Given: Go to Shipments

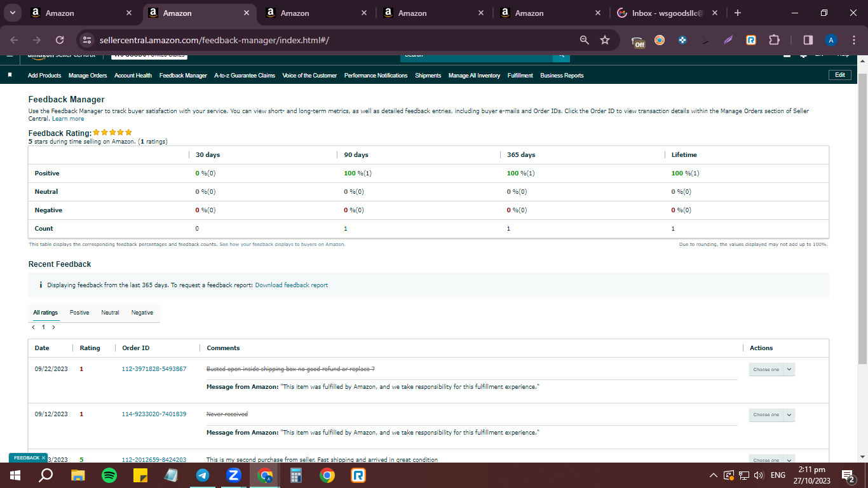Looking at the screenshot, I should 428,76.
